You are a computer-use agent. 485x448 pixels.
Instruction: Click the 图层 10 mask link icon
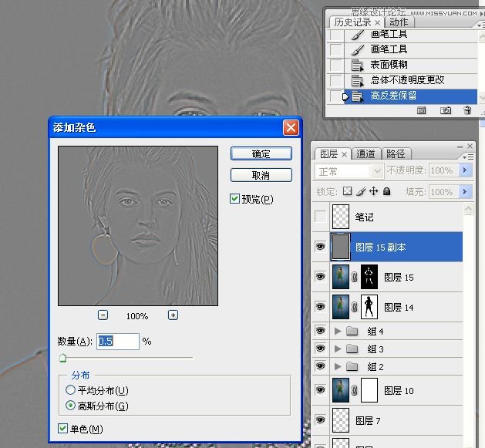point(355,390)
